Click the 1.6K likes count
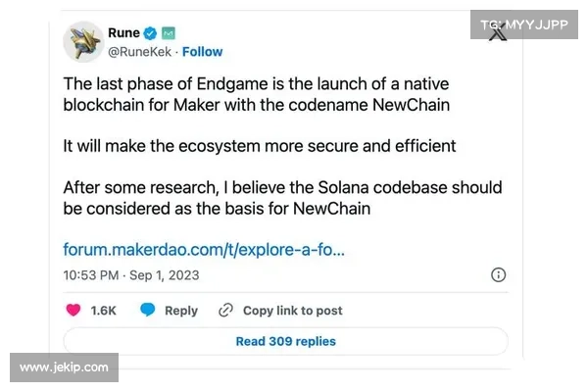This screenshot has height=392, width=588. [x=103, y=310]
